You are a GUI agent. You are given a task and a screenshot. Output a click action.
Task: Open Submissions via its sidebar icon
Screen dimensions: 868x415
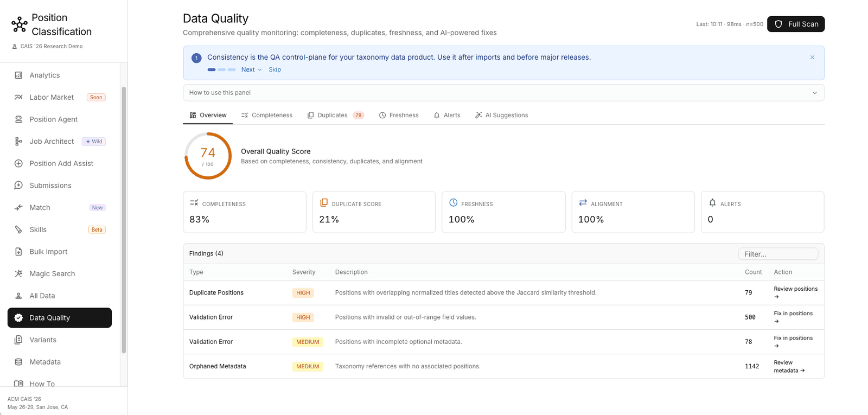18,186
